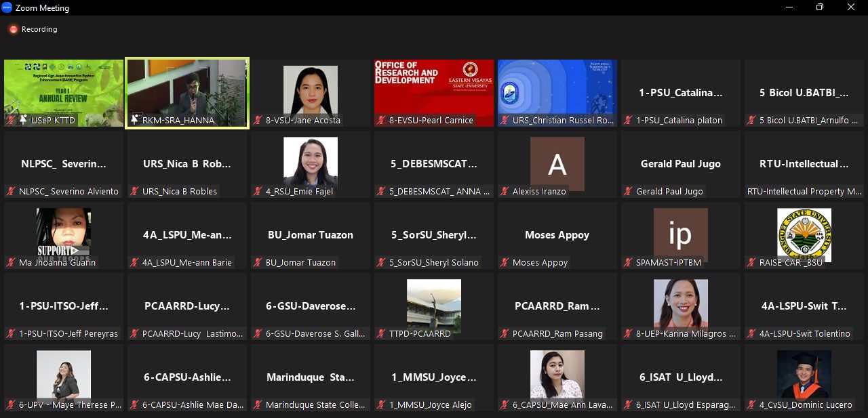Click the muted mic icon for SPAMAST-IPTBM
Image resolution: width=868 pixels, height=418 pixels.
629,263
